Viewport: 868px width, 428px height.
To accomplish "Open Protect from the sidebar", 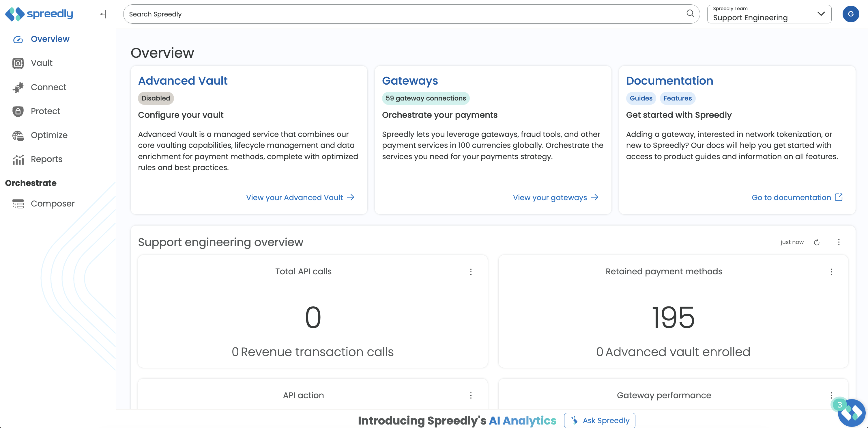I will pyautogui.click(x=46, y=111).
